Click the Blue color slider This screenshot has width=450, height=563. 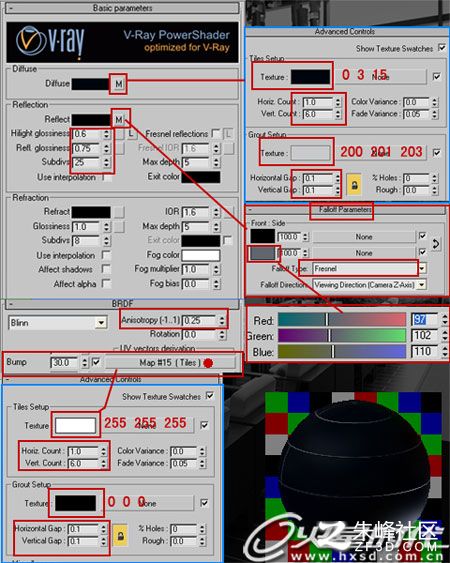[x=342, y=352]
